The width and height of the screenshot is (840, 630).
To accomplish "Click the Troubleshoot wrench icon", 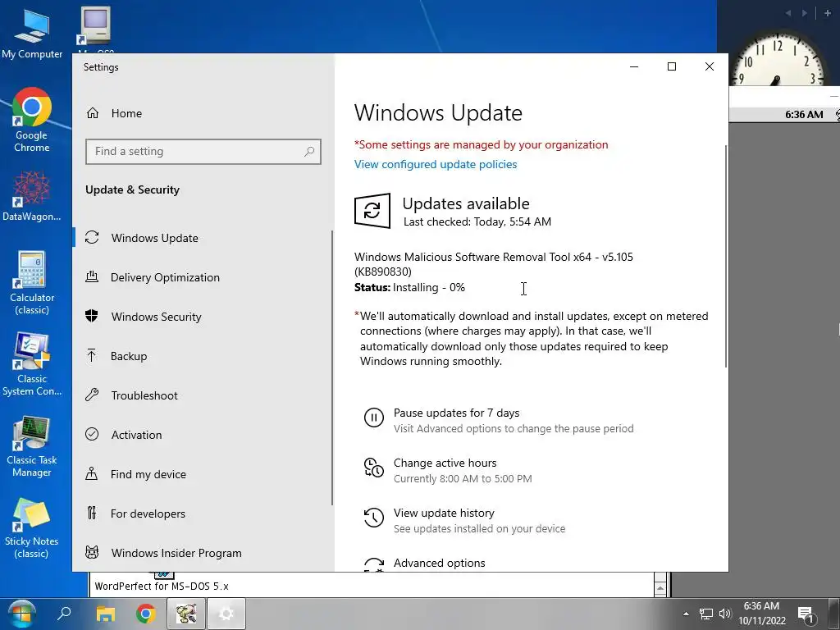I will pyautogui.click(x=92, y=395).
